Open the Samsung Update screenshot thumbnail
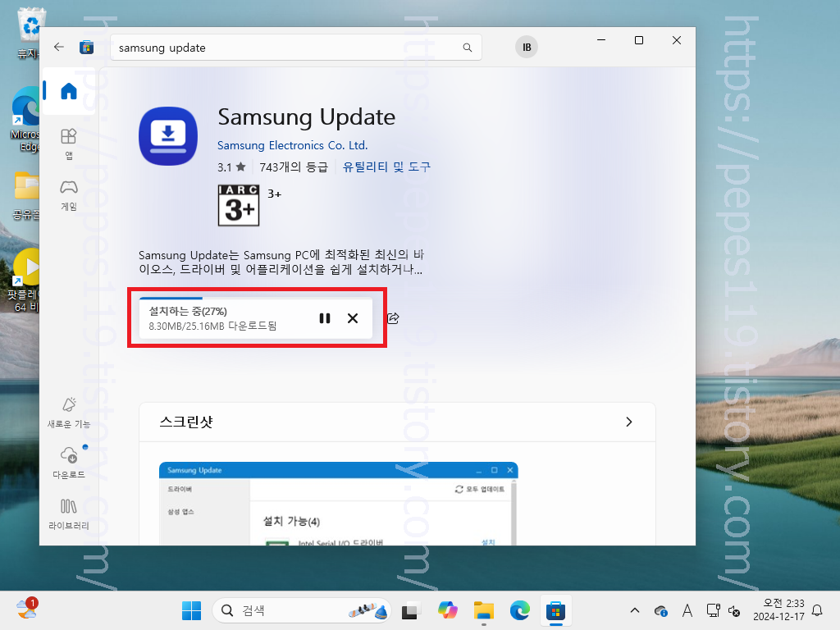 pyautogui.click(x=339, y=504)
